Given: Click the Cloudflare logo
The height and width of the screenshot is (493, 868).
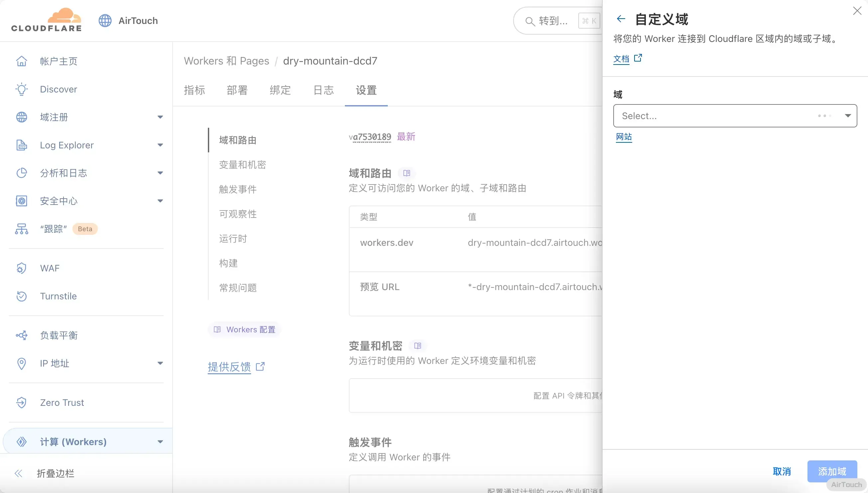Looking at the screenshot, I should [x=46, y=20].
